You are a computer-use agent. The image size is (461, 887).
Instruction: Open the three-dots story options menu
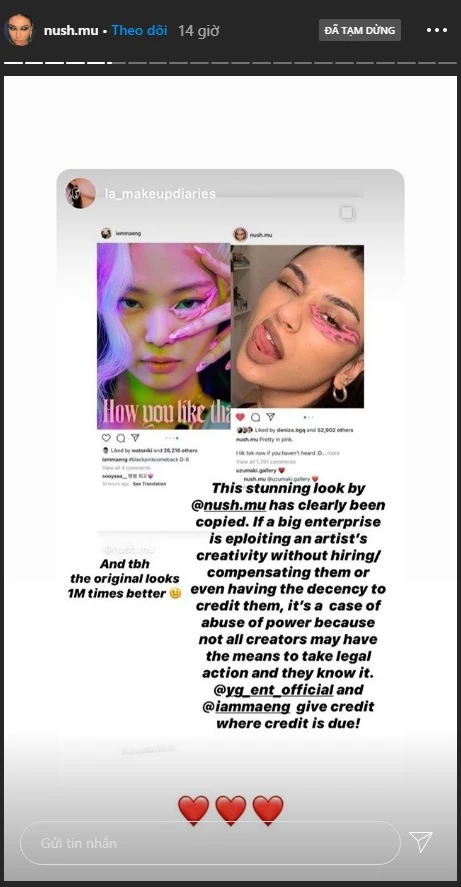[437, 30]
